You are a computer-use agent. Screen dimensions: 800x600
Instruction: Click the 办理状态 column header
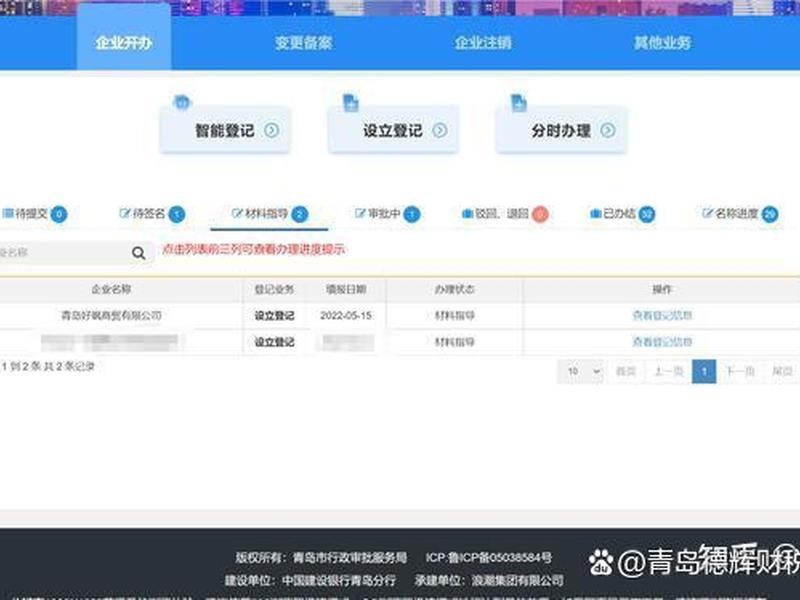455,289
